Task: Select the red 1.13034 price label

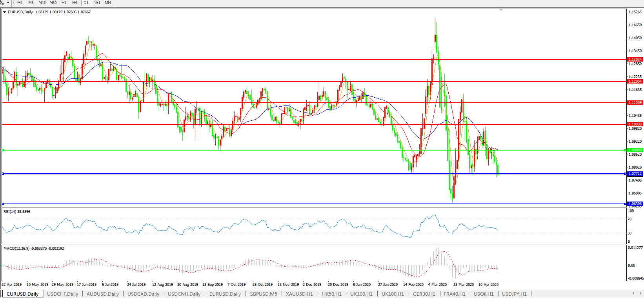Action: (x=635, y=60)
